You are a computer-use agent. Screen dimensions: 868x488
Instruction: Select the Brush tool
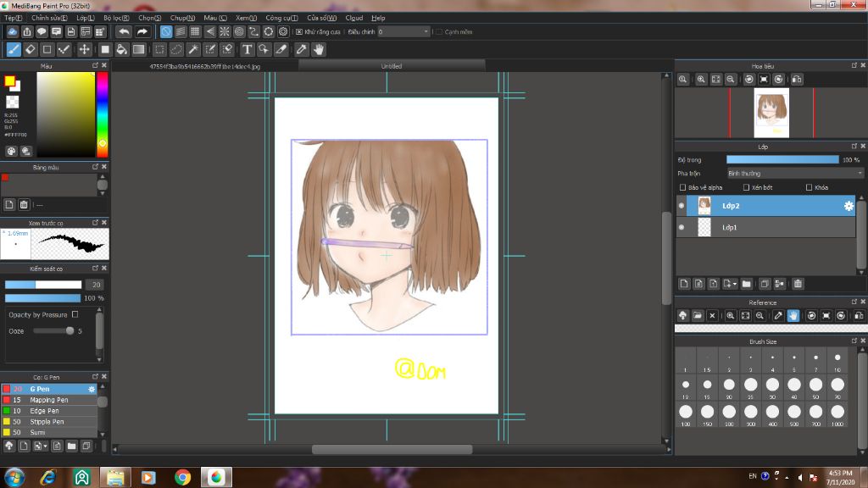pos(14,50)
